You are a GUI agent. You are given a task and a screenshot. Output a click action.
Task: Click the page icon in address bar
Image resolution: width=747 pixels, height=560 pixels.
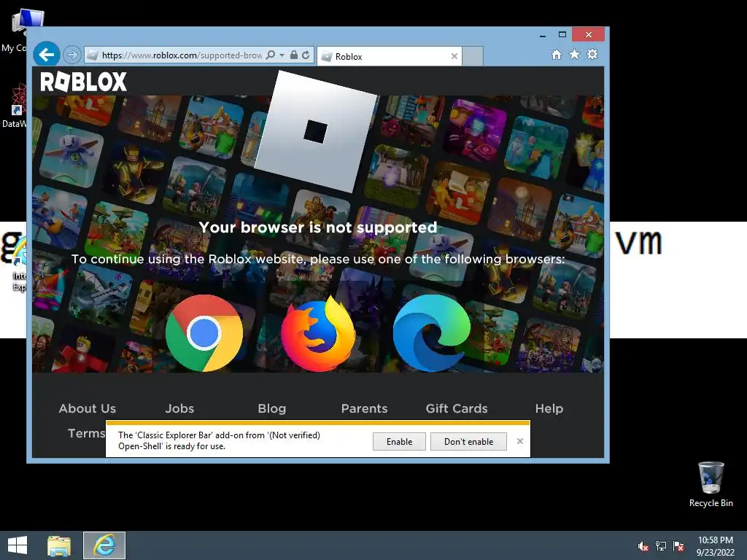[x=93, y=55]
